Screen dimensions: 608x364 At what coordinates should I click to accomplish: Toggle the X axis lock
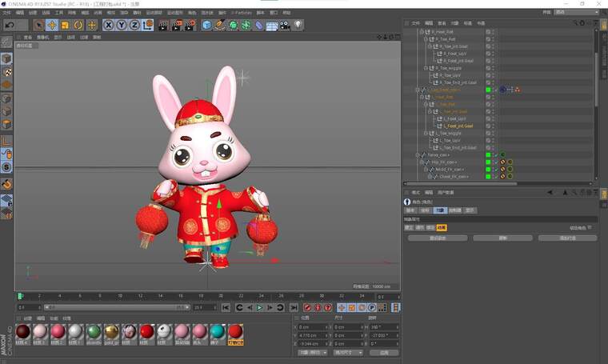tap(109, 25)
